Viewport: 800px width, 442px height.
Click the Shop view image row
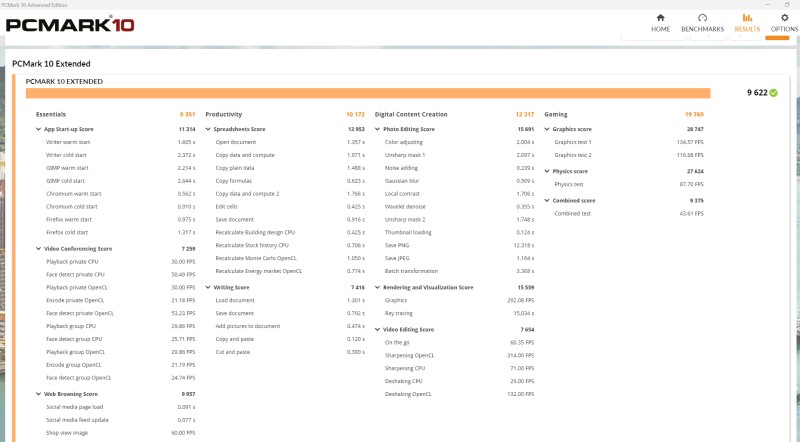pyautogui.click(x=120, y=433)
